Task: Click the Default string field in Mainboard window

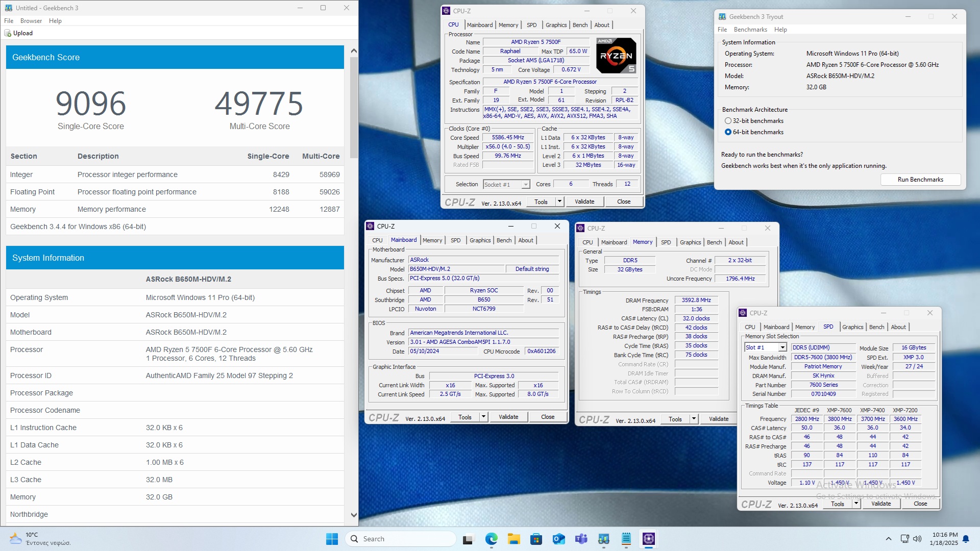Action: [x=532, y=269]
